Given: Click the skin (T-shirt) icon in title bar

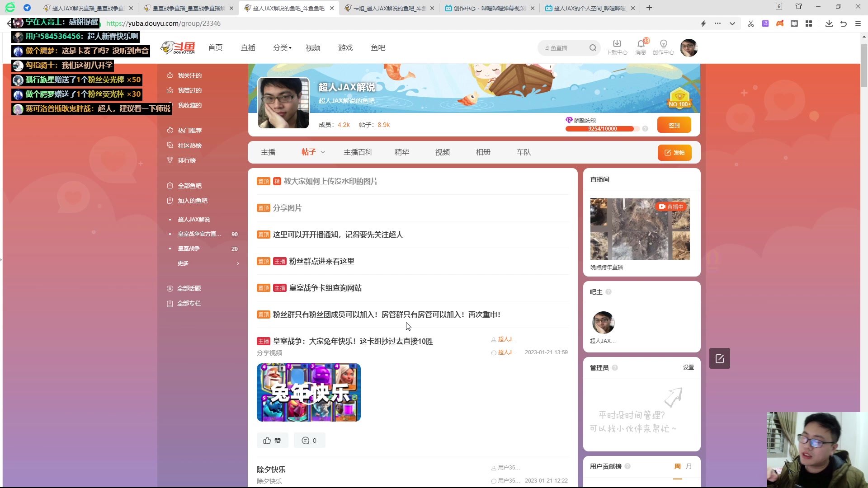Looking at the screenshot, I should click(798, 7).
